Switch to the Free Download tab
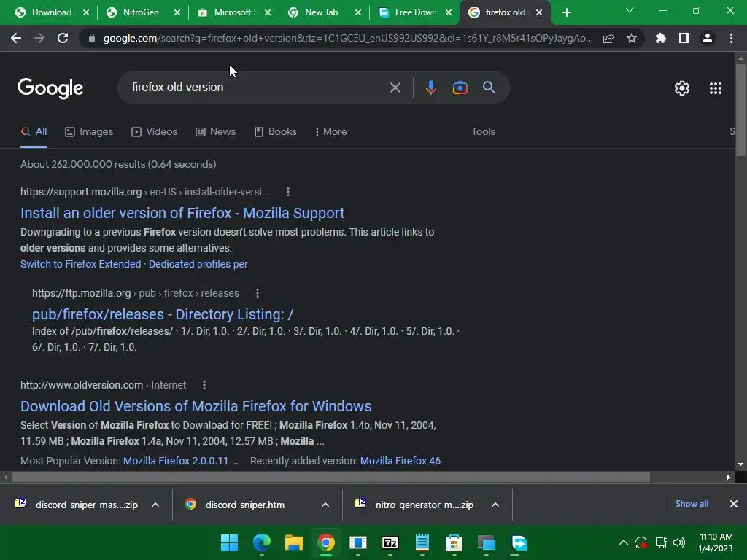The width and height of the screenshot is (747, 560). (413, 12)
